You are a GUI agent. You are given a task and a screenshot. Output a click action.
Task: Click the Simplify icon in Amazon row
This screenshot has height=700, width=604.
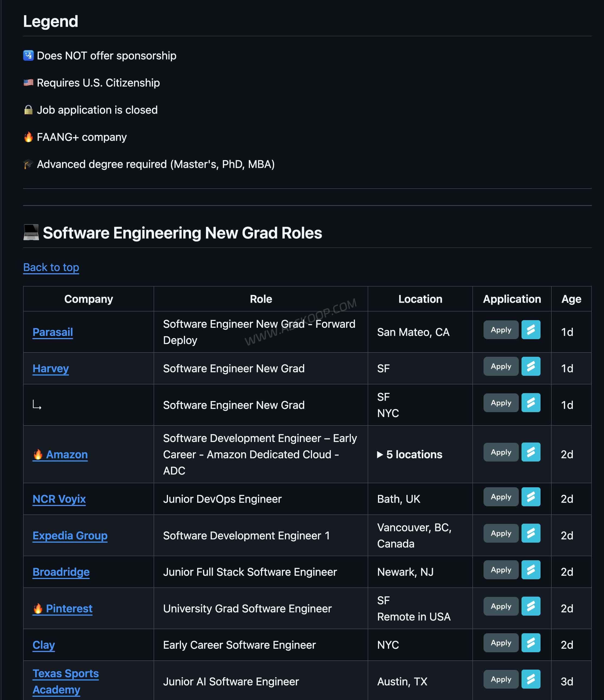(x=531, y=452)
